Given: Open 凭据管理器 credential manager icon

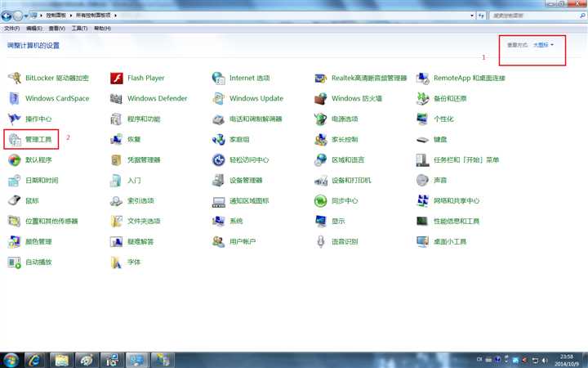Looking at the screenshot, I should tap(116, 160).
